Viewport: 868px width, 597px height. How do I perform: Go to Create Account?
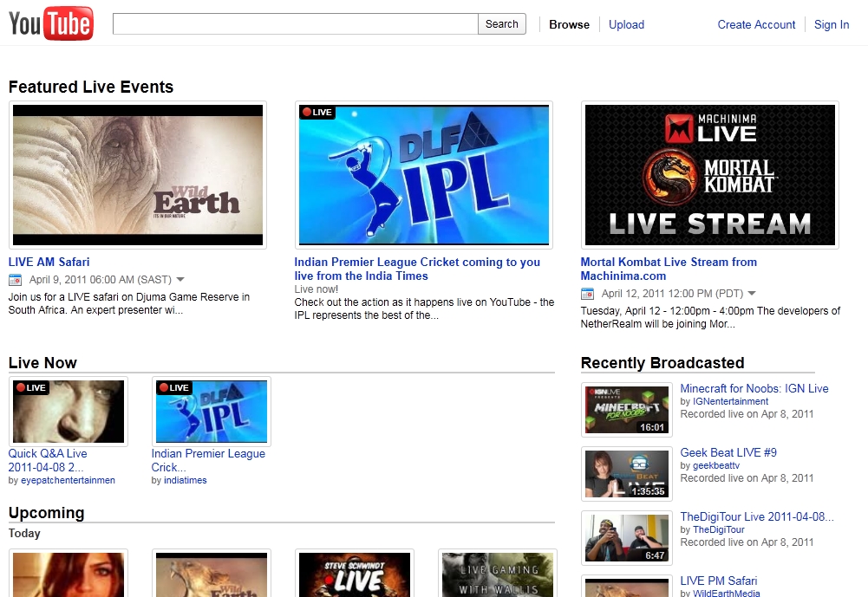(756, 24)
